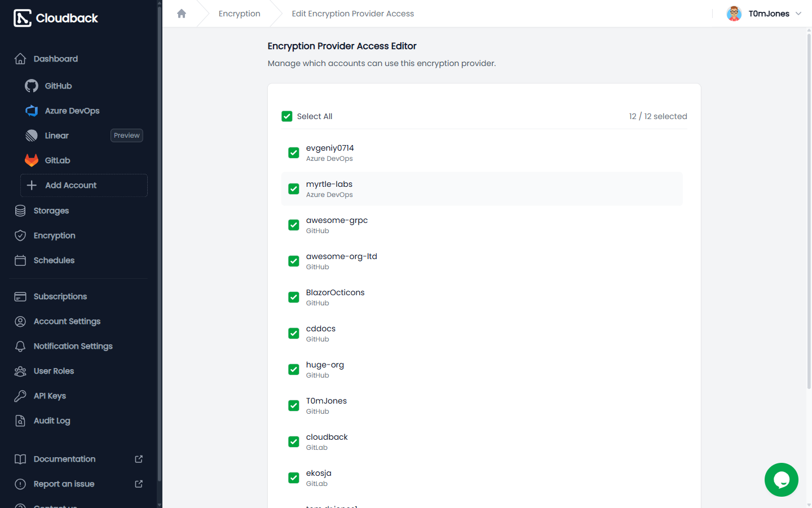Uncheck the evgeniy0714 account checkbox
The width and height of the screenshot is (812, 508).
[294, 152]
